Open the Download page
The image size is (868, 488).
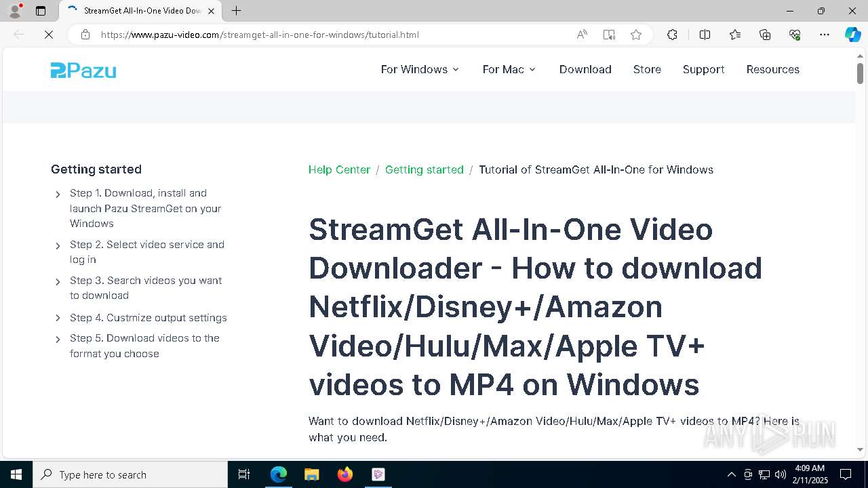(585, 69)
